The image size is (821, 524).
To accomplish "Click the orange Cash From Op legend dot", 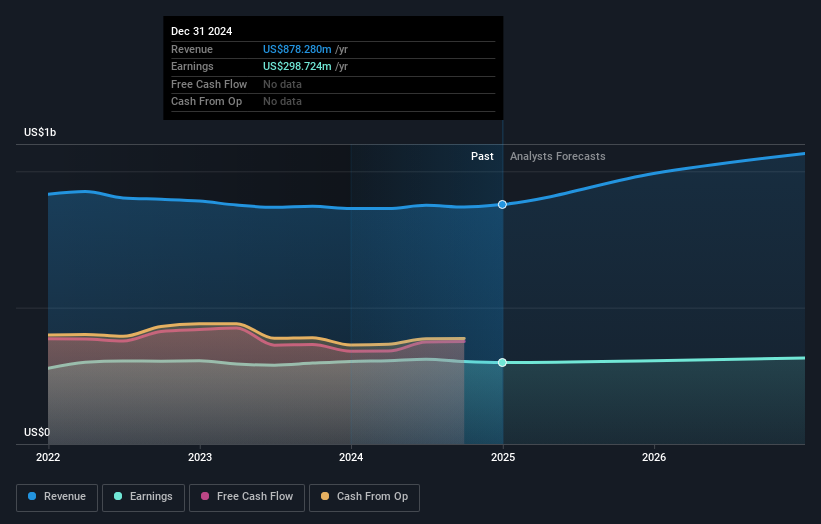I will tap(325, 496).
